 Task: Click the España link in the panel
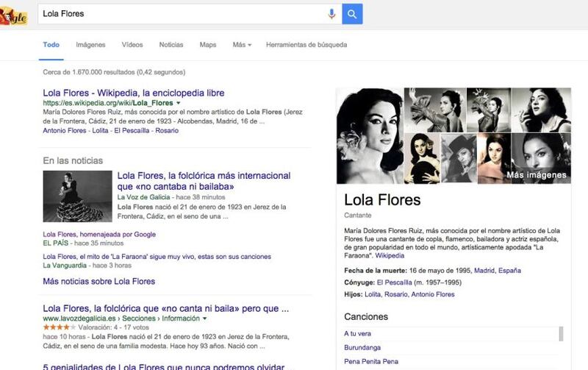pyautogui.click(x=509, y=271)
